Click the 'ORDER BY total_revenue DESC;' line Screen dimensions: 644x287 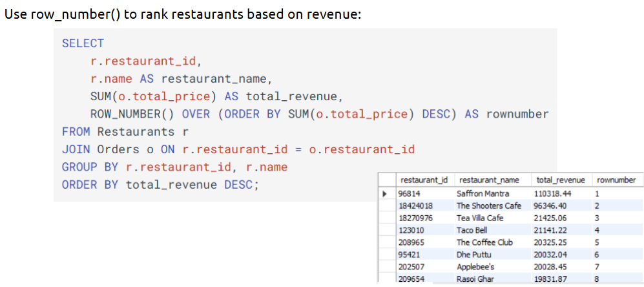tap(161, 185)
